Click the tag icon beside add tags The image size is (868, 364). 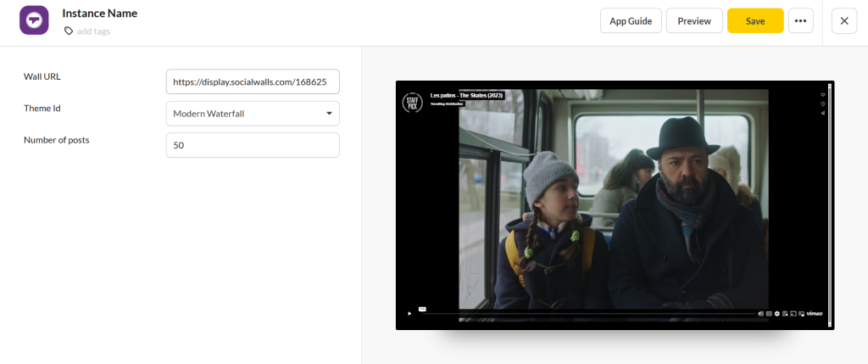pos(69,31)
